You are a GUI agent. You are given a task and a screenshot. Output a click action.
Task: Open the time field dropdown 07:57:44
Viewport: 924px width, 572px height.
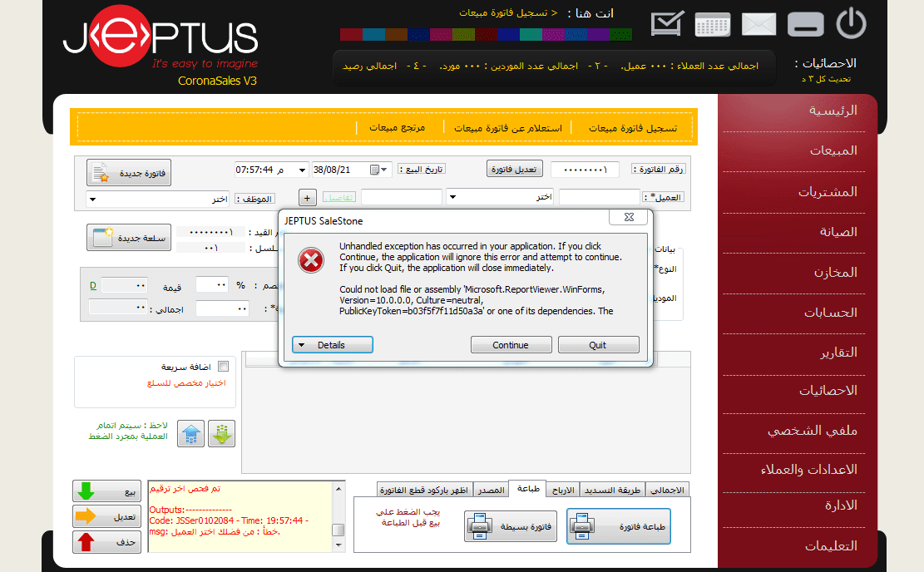[x=302, y=170]
